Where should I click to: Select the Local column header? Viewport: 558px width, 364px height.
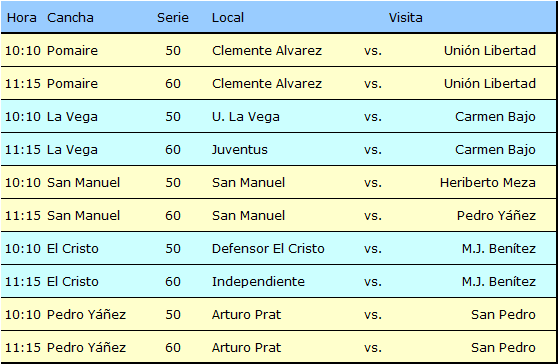(228, 17)
